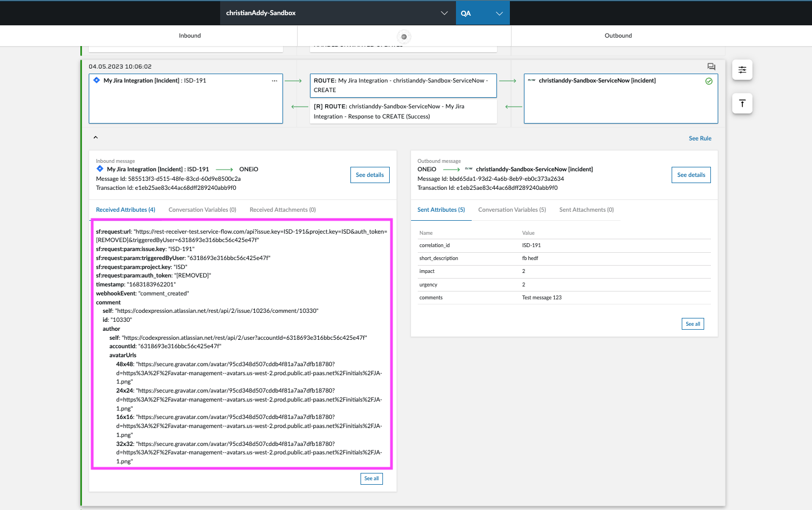This screenshot has height=510, width=812.
Task: Open the filter settings sliders icon
Action: (x=742, y=70)
